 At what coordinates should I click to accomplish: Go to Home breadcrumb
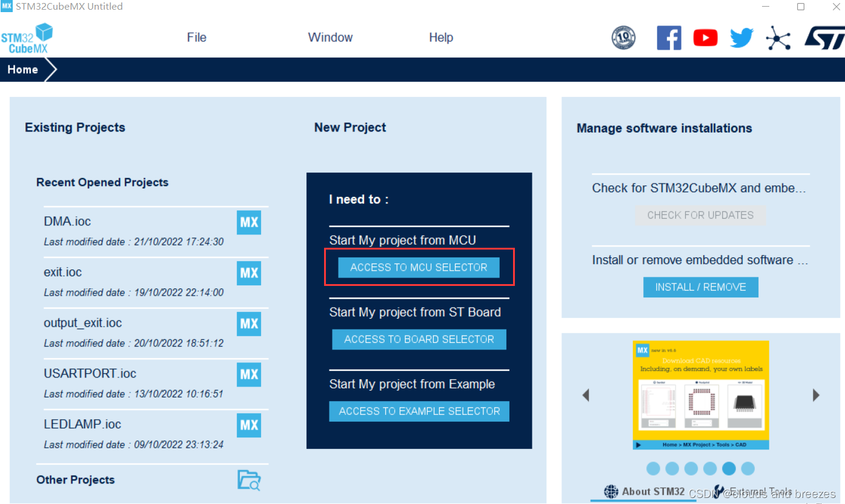pyautogui.click(x=23, y=70)
